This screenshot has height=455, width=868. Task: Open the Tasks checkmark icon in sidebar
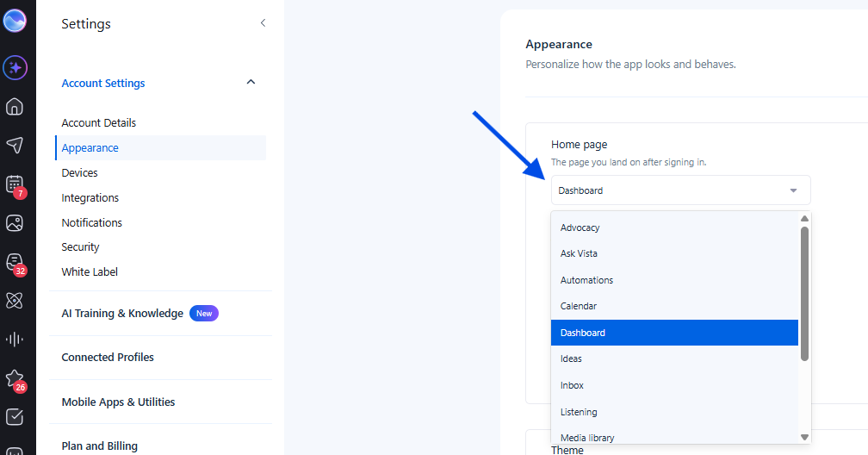pyautogui.click(x=15, y=417)
